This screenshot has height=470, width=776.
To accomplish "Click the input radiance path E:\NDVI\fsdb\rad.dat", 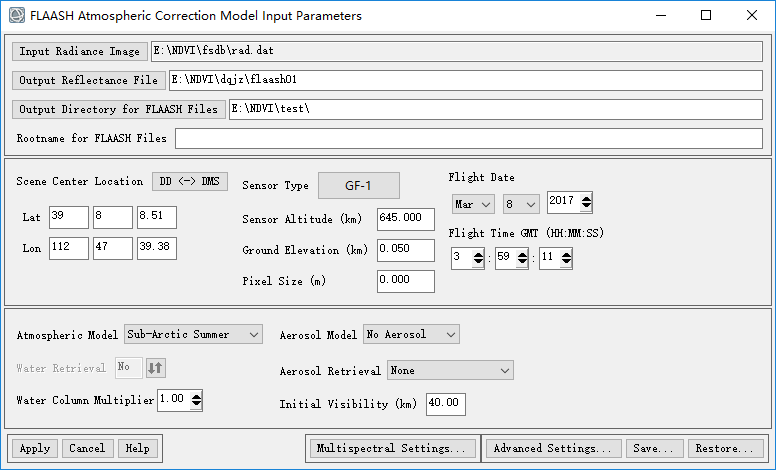I will pyautogui.click(x=457, y=51).
